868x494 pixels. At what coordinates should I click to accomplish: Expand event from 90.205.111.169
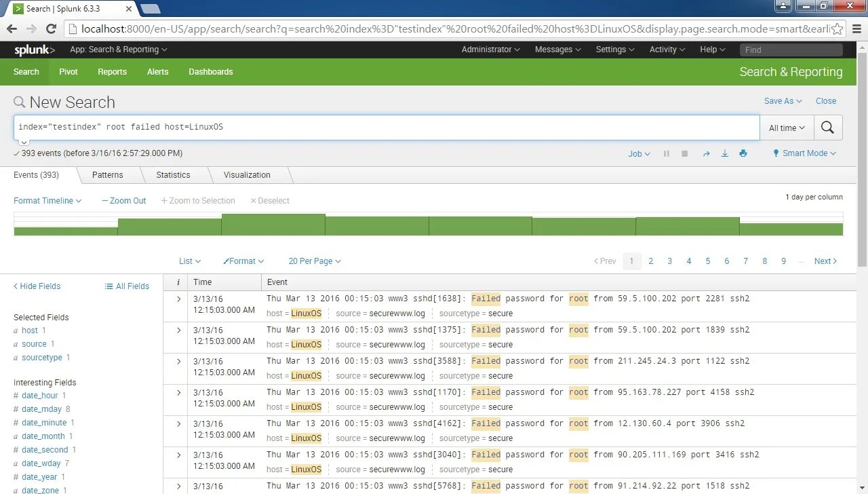tap(179, 455)
